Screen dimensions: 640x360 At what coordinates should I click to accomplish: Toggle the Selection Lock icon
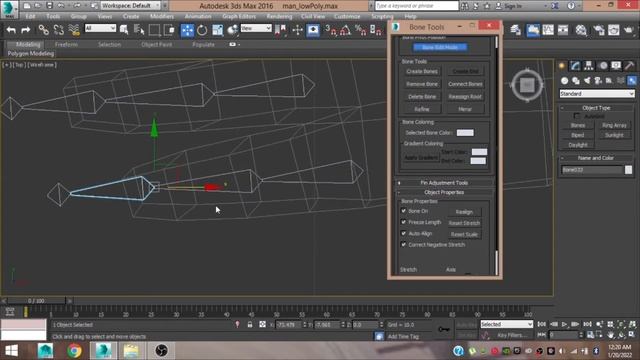tap(250, 324)
